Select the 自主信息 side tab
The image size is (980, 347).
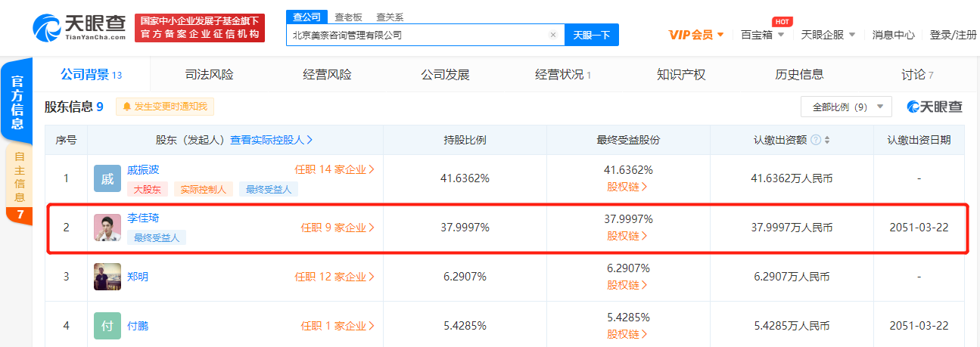pyautogui.click(x=20, y=184)
